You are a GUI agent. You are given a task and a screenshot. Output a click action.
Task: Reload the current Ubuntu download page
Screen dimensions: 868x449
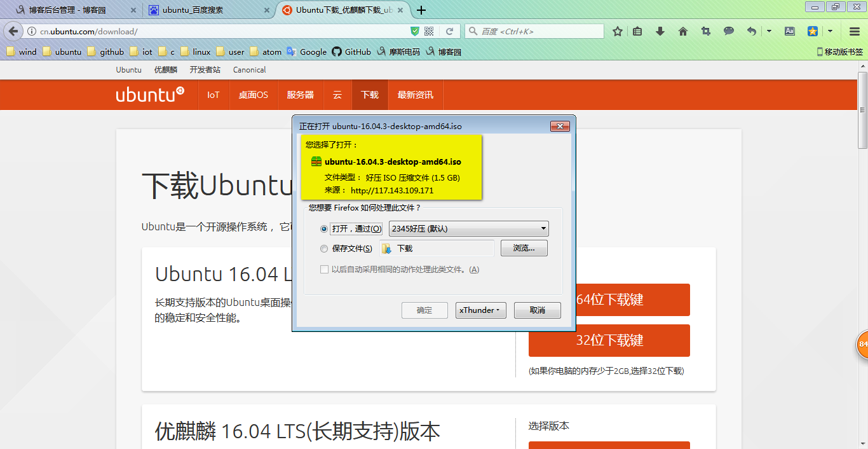tap(451, 30)
